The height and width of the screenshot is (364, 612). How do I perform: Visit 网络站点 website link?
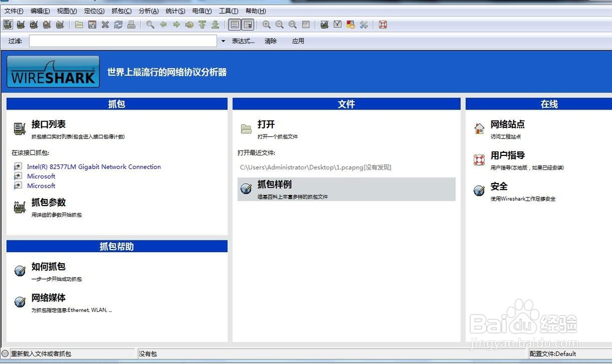[507, 124]
